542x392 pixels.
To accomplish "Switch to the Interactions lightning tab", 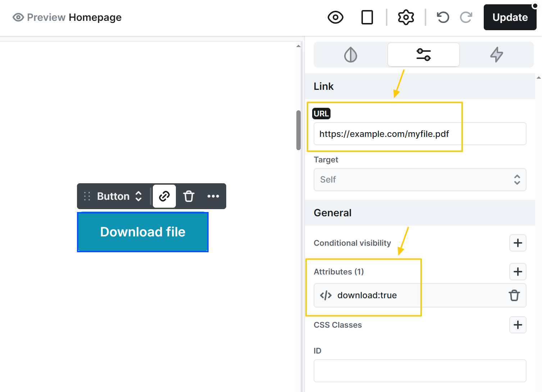I will [496, 55].
